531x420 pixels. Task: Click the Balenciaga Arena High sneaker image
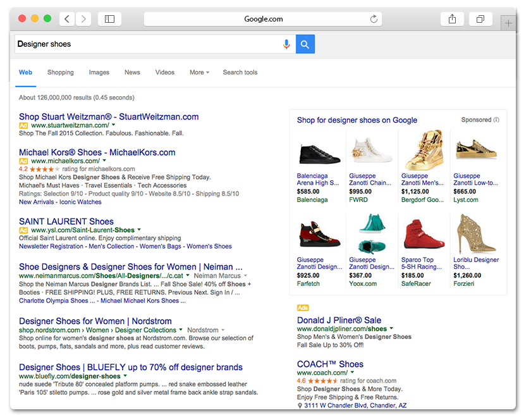pyautogui.click(x=319, y=154)
